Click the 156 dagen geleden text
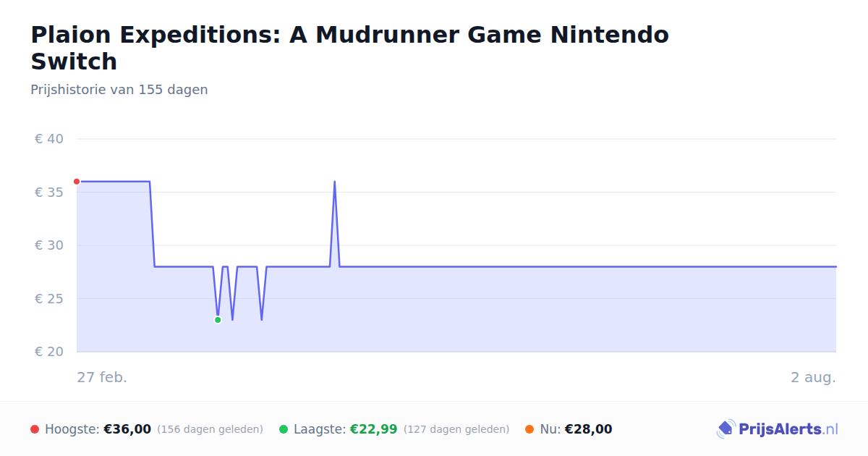 click(x=210, y=429)
